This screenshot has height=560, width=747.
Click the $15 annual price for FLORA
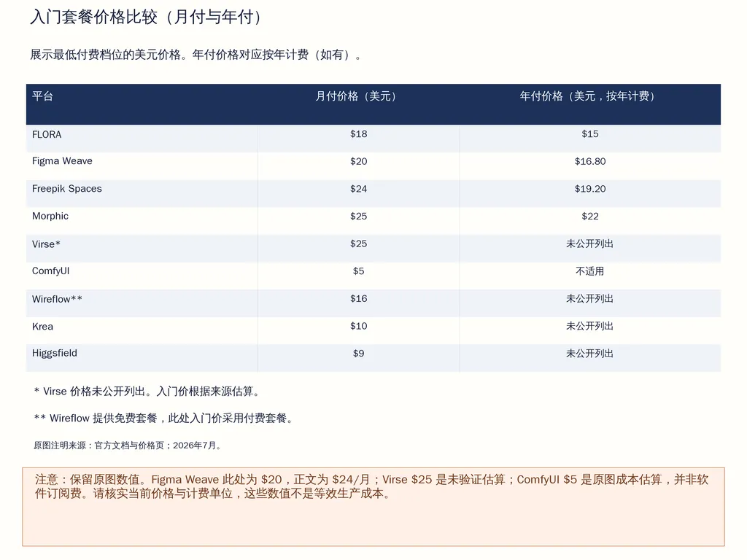(589, 134)
